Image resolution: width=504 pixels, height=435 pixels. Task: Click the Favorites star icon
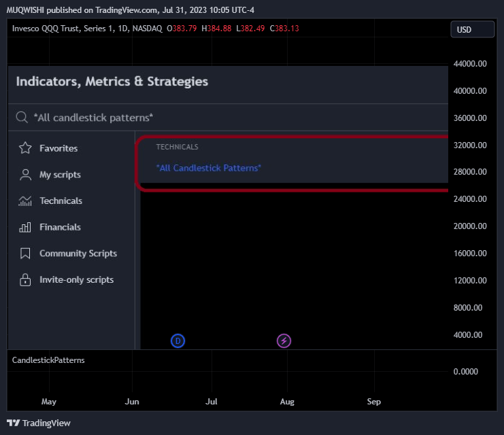pos(25,148)
